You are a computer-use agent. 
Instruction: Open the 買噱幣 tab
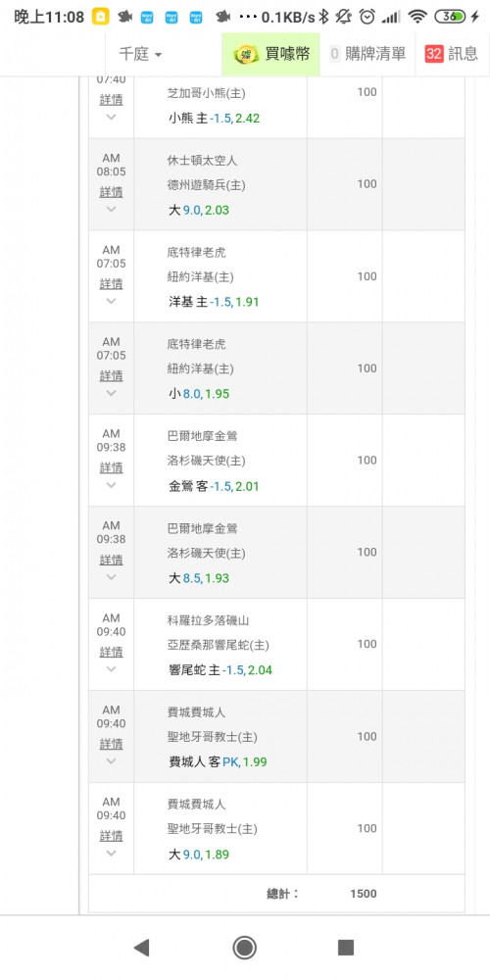(271, 54)
